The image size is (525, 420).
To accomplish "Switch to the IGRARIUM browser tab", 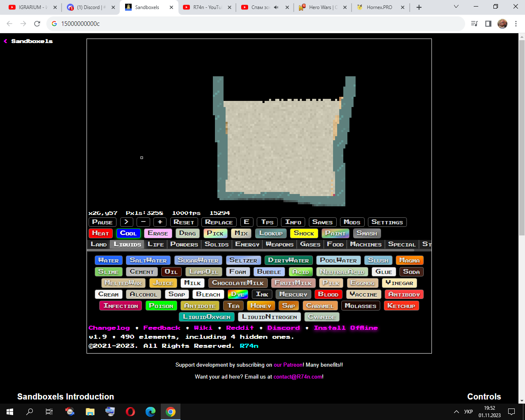I will (33, 7).
